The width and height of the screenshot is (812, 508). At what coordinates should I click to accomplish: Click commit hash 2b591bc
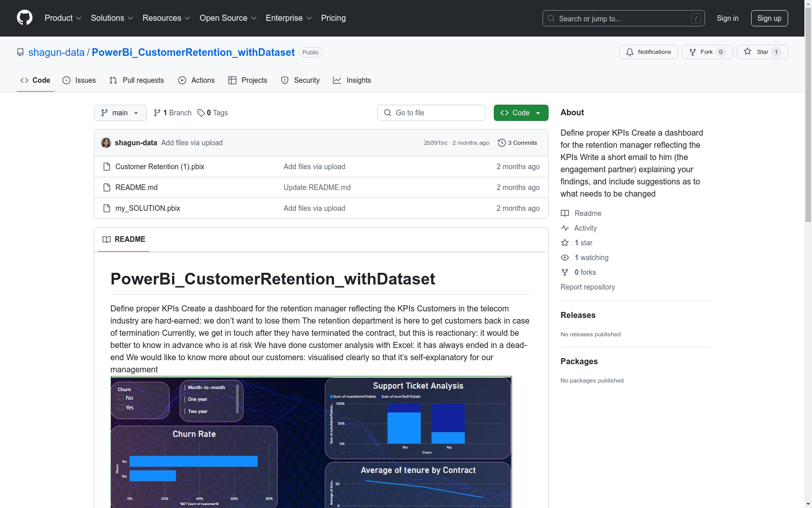point(435,143)
